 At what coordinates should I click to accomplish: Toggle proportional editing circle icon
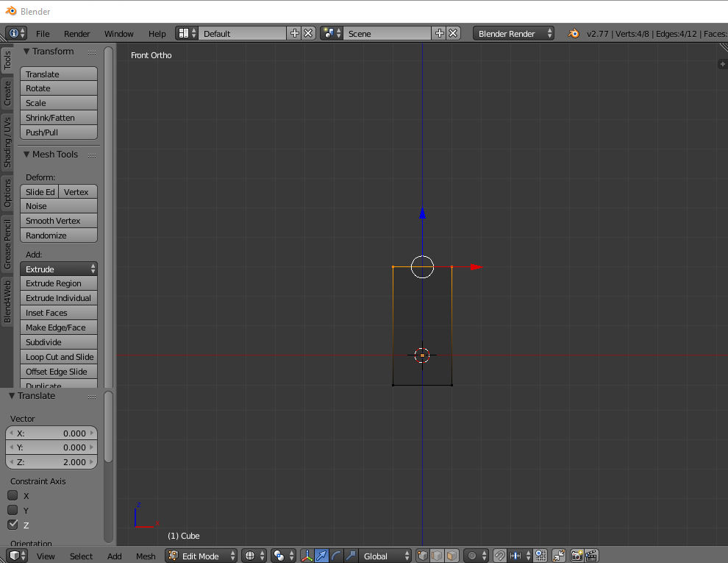pos(476,556)
